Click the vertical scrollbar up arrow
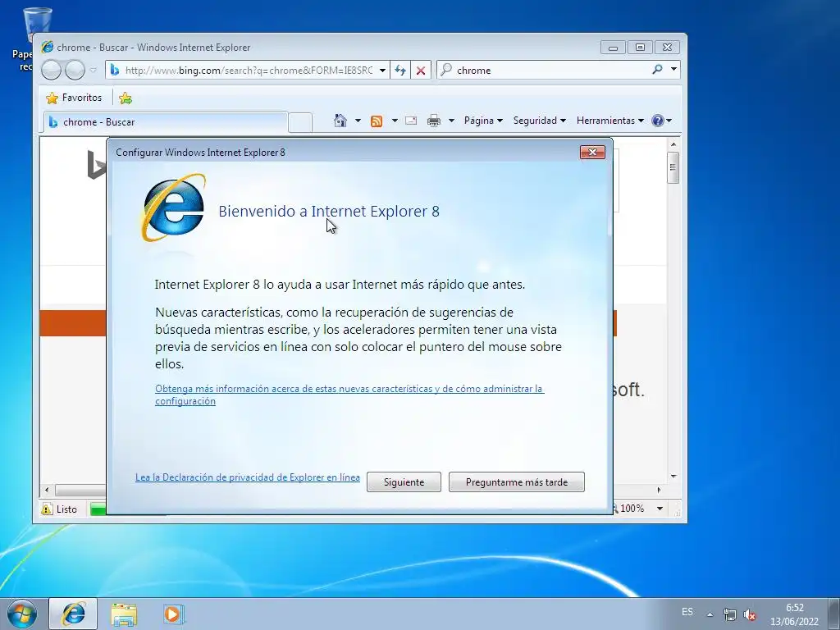The width and height of the screenshot is (840, 630). (673, 144)
